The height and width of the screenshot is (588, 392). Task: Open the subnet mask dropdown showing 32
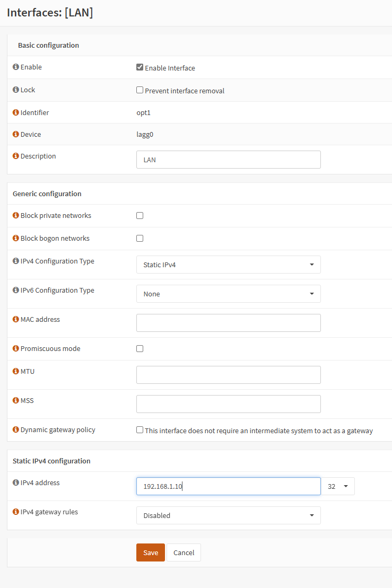[338, 486]
